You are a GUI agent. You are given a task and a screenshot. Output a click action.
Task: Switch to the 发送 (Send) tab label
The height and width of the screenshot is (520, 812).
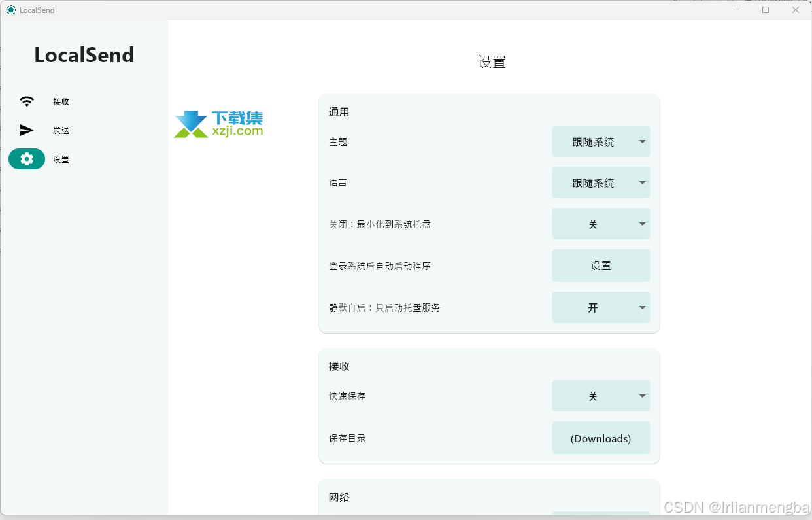pyautogui.click(x=61, y=131)
